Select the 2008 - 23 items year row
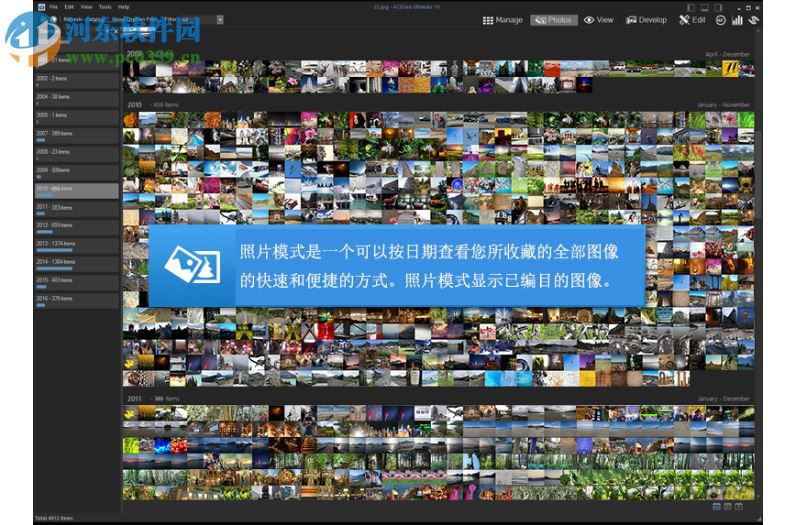The height and width of the screenshot is (525, 796). tap(77, 154)
